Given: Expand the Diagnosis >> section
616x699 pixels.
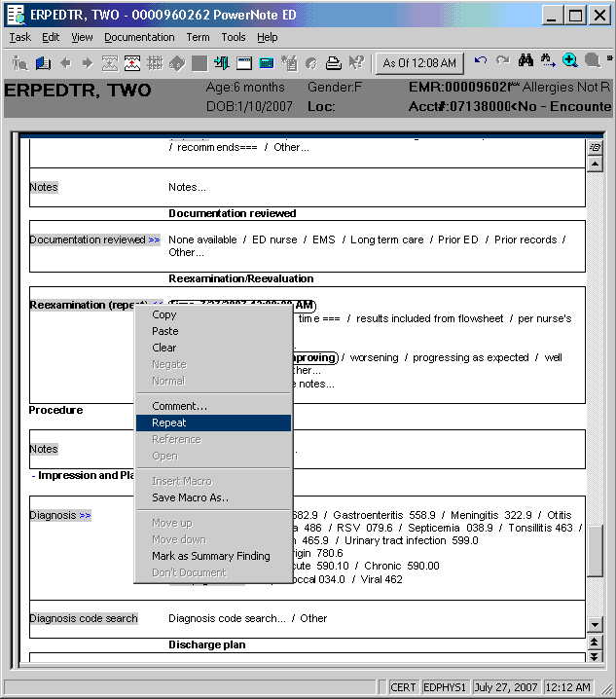Looking at the screenshot, I should 85,515.
